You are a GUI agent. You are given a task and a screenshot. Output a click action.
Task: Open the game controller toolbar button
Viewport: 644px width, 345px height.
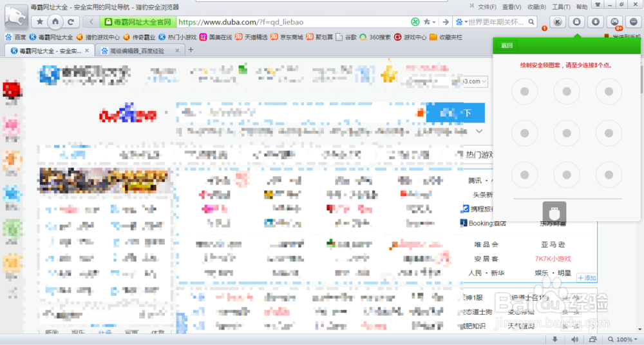614,22
